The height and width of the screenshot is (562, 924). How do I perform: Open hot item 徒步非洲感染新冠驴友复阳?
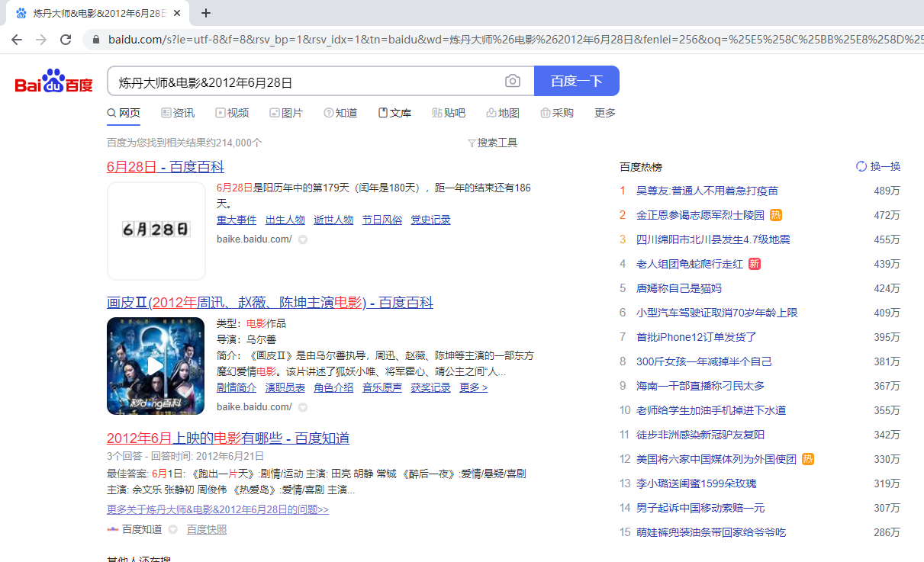pyautogui.click(x=700, y=435)
